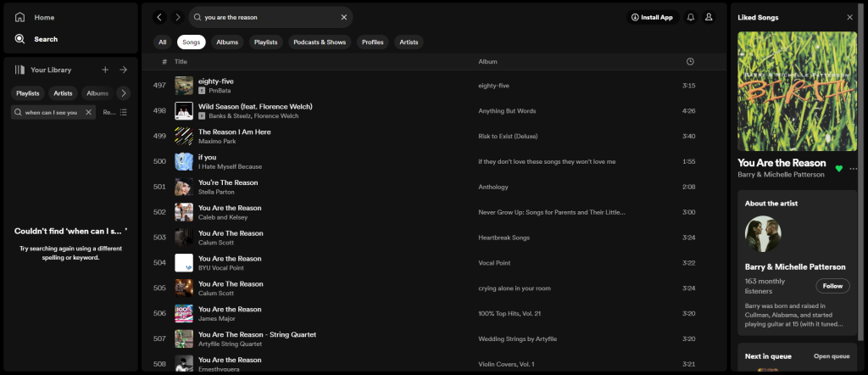Follow Barry & Michelle Patterson
The image size is (868, 375).
(832, 286)
